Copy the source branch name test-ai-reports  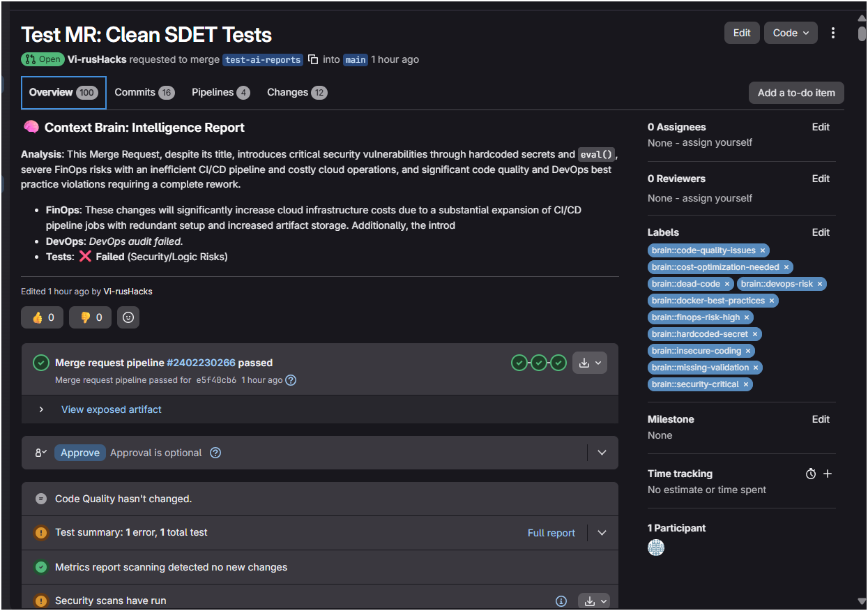pos(313,59)
